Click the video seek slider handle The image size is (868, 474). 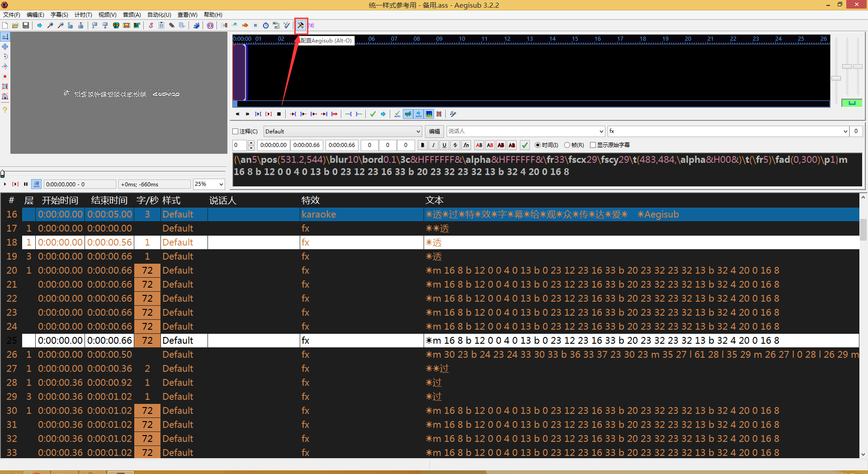[3, 174]
